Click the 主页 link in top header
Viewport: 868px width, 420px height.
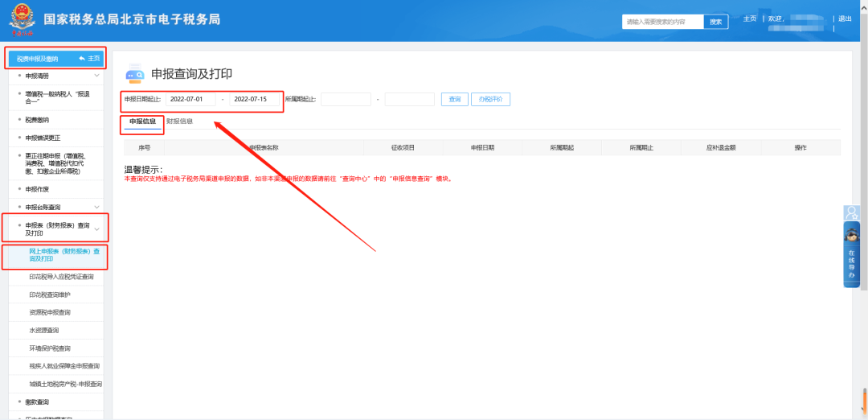(x=750, y=19)
